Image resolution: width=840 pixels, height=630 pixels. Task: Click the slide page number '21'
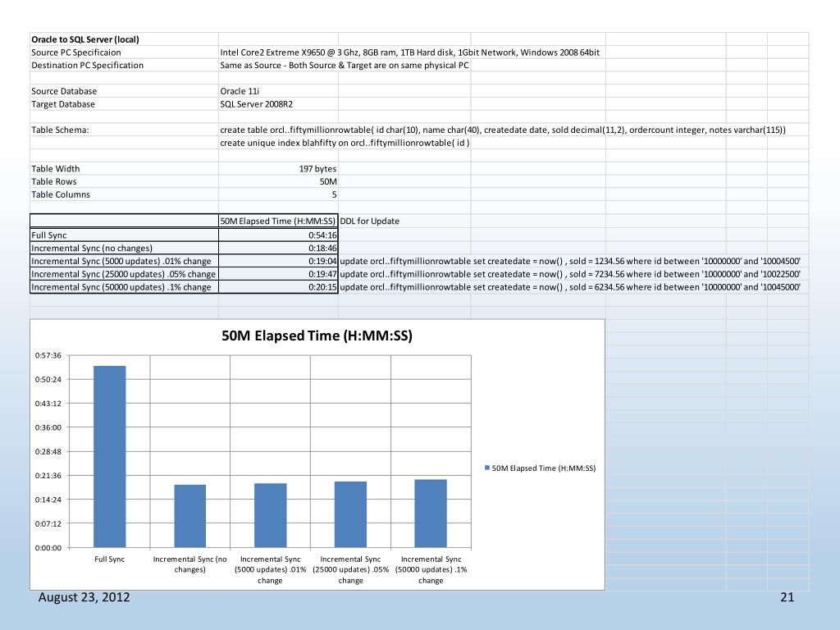787,597
